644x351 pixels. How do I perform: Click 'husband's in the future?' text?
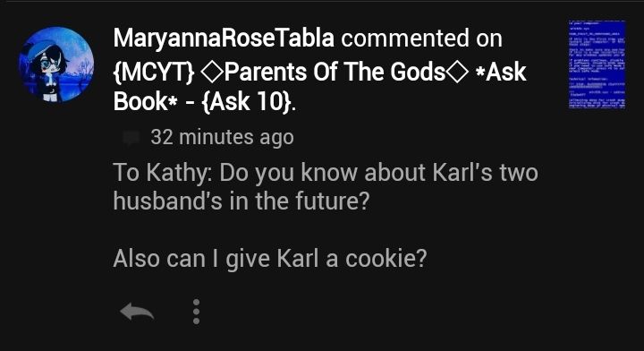(x=241, y=201)
